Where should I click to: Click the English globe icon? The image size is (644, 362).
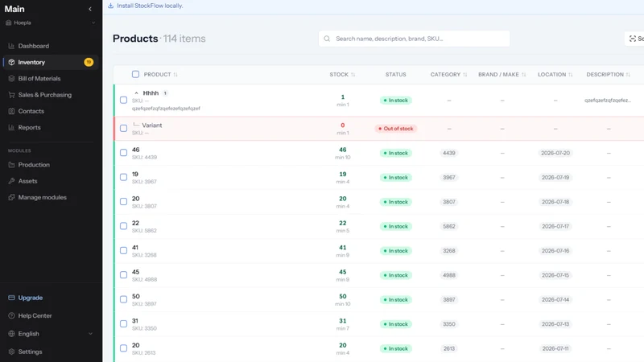pos(11,334)
